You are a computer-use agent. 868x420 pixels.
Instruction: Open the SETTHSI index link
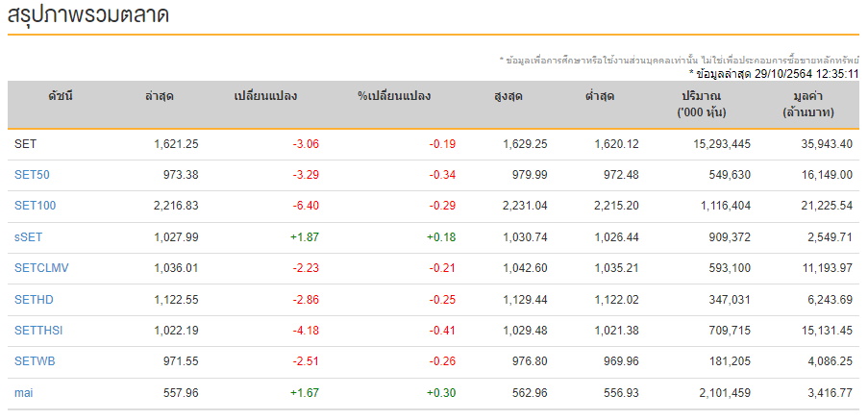[38, 331]
